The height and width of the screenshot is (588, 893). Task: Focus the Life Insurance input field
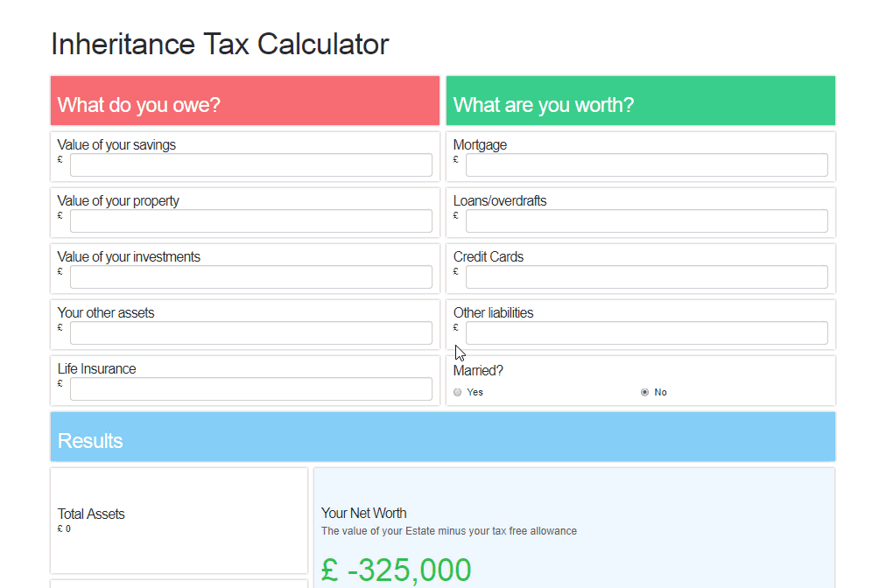click(251, 388)
